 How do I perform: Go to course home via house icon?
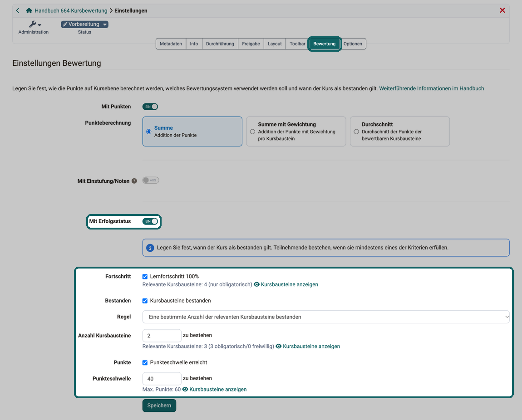[x=29, y=10]
